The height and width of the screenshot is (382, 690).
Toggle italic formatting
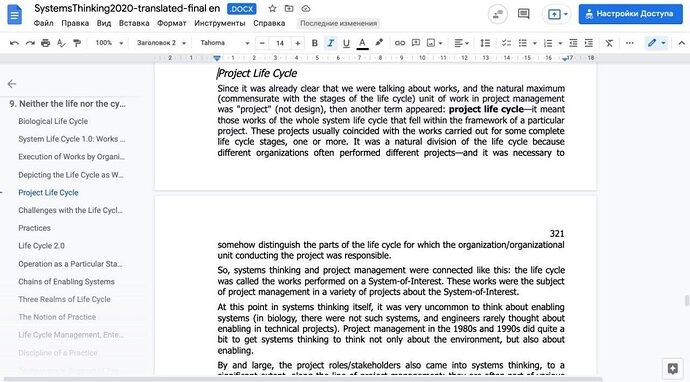(330, 43)
